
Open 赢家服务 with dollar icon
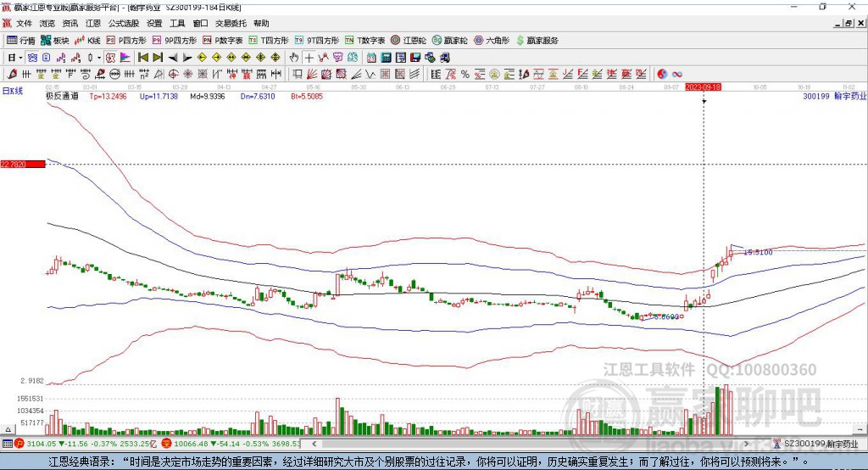point(537,41)
